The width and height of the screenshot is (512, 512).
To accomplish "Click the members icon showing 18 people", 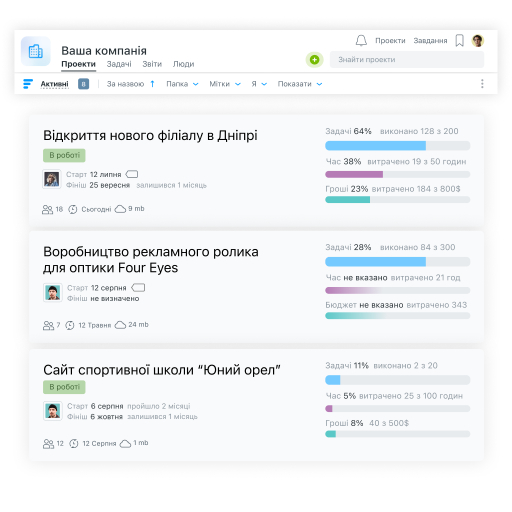I will click(x=47, y=209).
